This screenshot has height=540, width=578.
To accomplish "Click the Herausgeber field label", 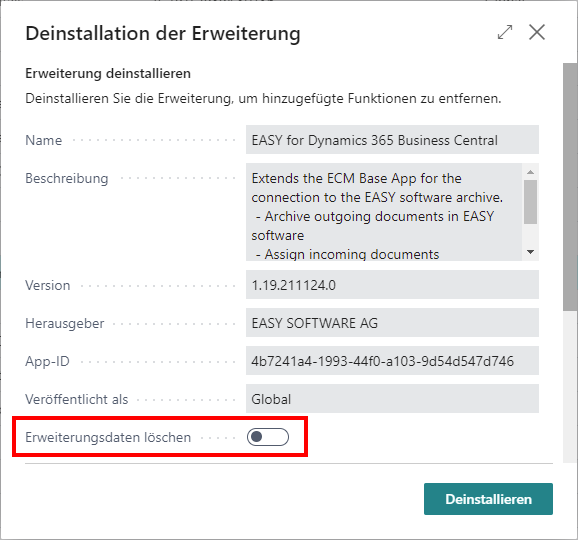I will pos(65,323).
